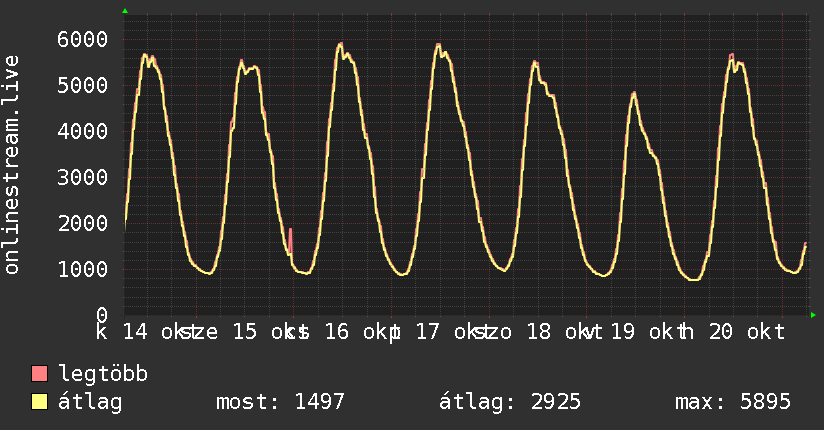This screenshot has height=430, width=824.
Task: Click the yellow átlag legend swatch
Action: tap(40, 402)
